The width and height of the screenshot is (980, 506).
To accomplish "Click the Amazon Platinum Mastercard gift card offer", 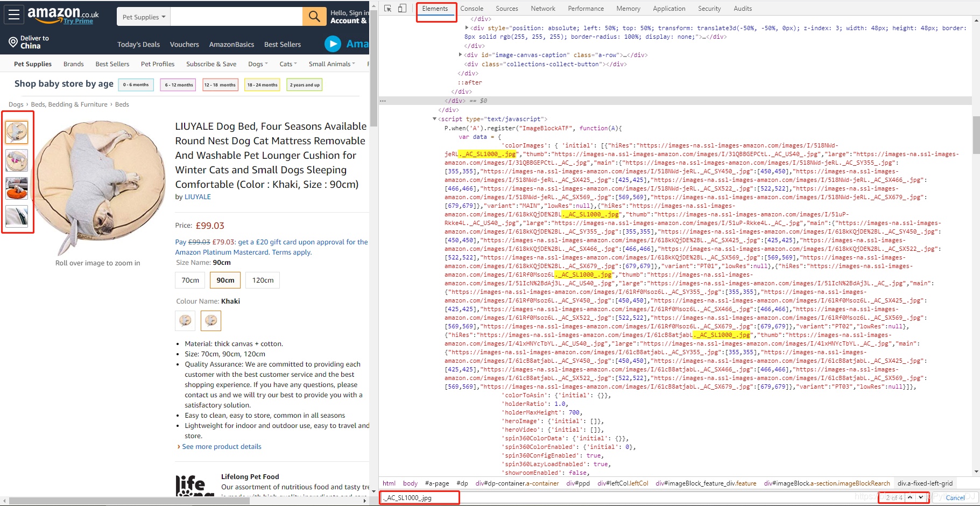I will tap(271, 247).
